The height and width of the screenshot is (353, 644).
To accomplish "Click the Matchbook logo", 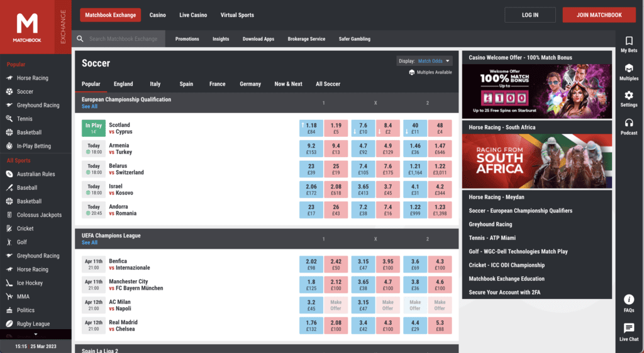I will click(x=26, y=27).
